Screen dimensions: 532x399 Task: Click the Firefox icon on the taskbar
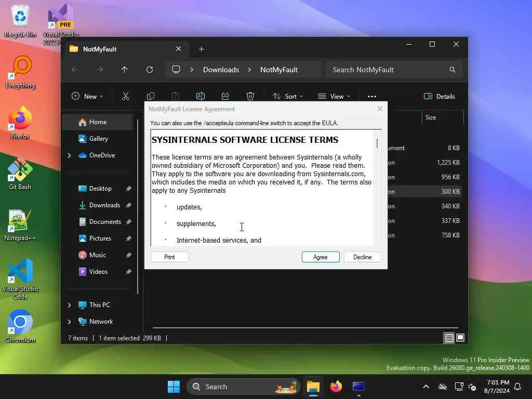pyautogui.click(x=336, y=387)
